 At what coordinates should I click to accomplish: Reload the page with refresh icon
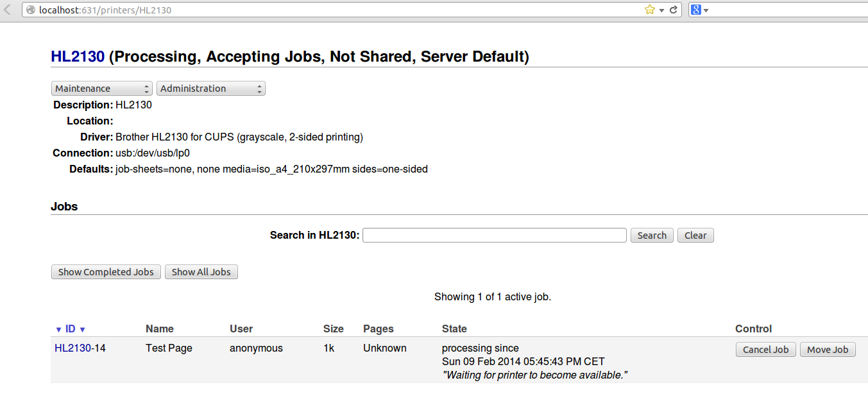[x=674, y=10]
